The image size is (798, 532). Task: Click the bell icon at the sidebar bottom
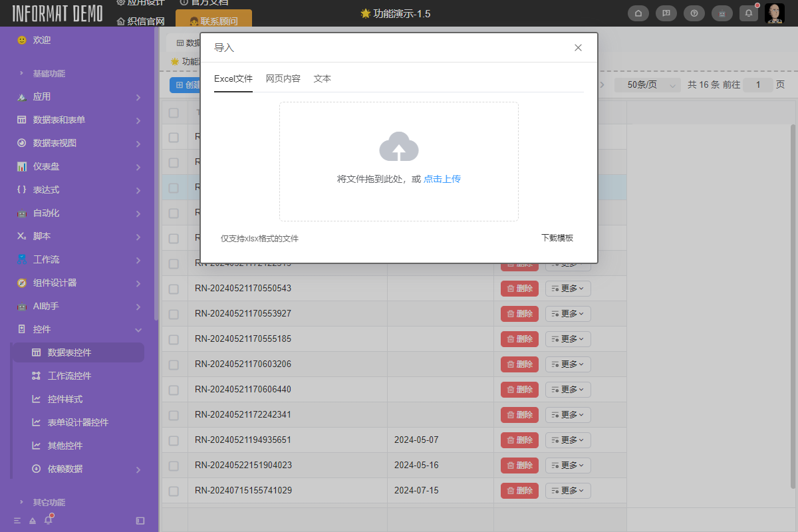pyautogui.click(x=47, y=521)
